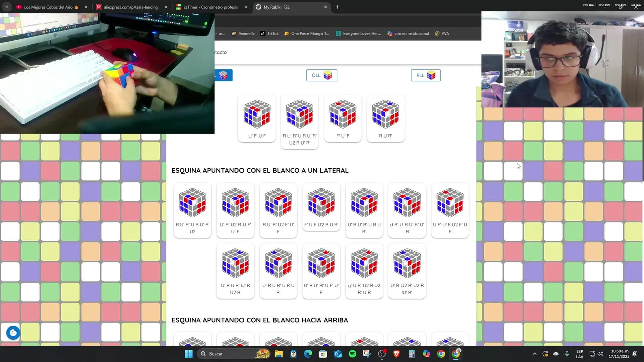Viewport: 644px width, 362px height.
Task: Open the notifications bell icon
Action: pos(635,354)
